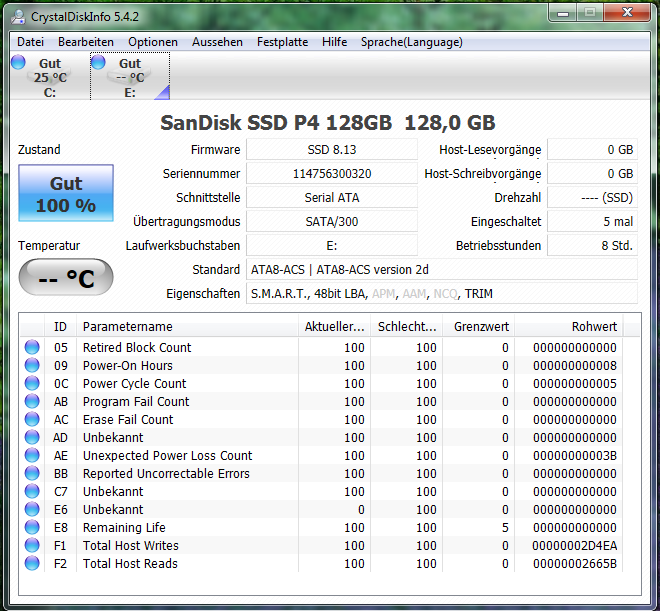Select the E: drive status orb
664x614 pixels.
[x=98, y=62]
